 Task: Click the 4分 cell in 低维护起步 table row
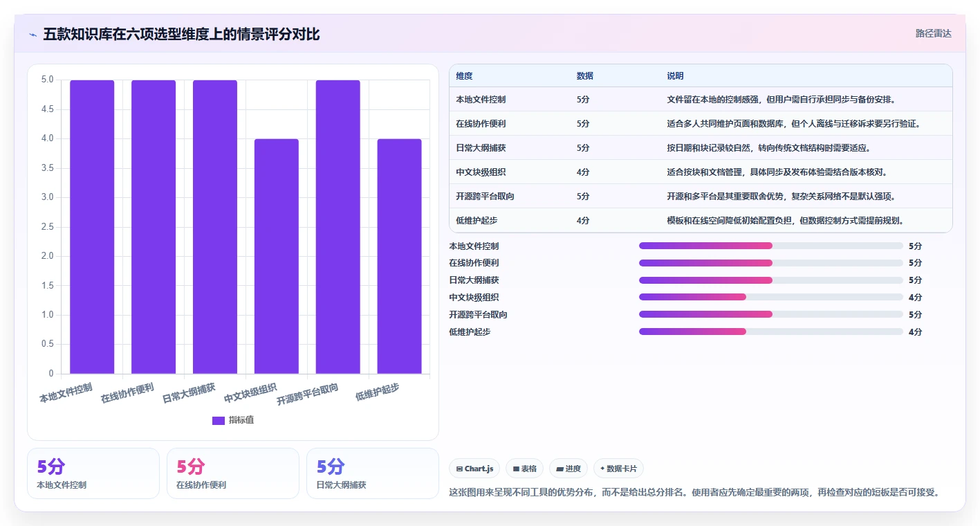pos(583,220)
